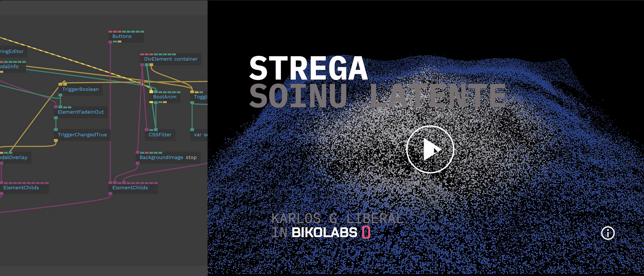Select the Buttons node
Image resolution: width=644 pixels, height=276 pixels.
126,36
